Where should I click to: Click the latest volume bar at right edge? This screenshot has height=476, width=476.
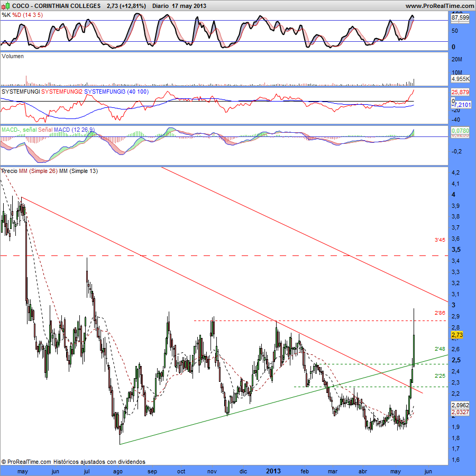tap(414, 82)
